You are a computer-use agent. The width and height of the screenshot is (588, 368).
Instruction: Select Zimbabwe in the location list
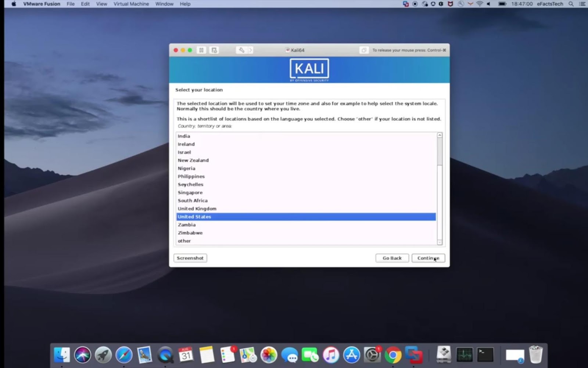click(x=306, y=233)
